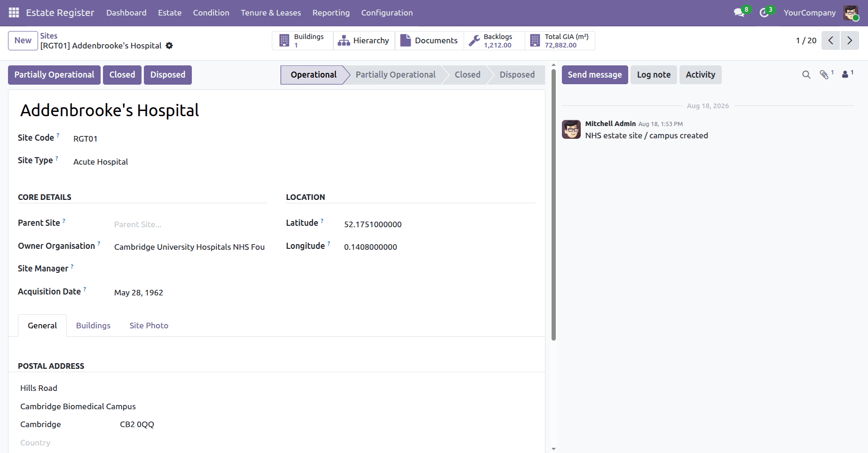Open the Dashboard menu
The width and height of the screenshot is (868, 453).
coord(126,13)
